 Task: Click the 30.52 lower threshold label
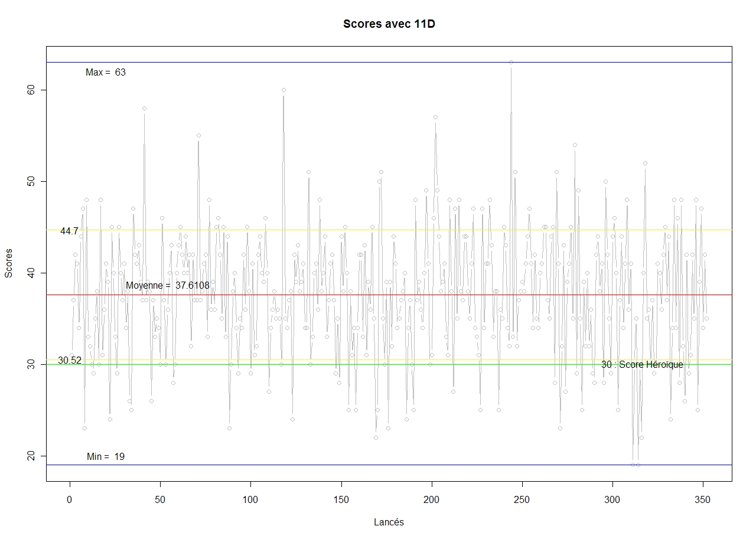pyautogui.click(x=70, y=360)
